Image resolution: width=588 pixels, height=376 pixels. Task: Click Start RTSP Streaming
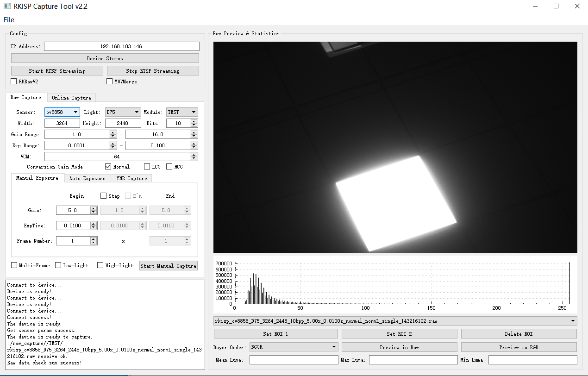[x=57, y=71]
